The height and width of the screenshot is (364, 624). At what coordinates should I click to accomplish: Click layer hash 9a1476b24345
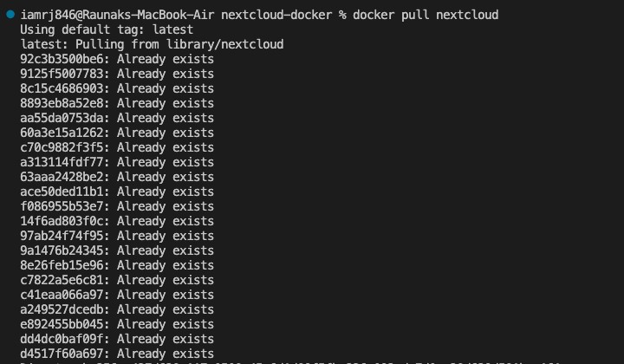tap(64, 250)
